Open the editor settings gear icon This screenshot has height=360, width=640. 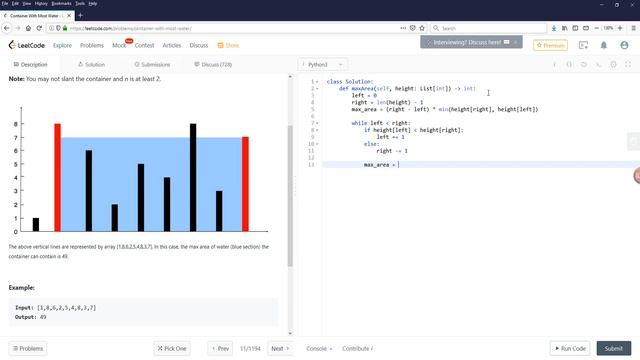point(613,64)
